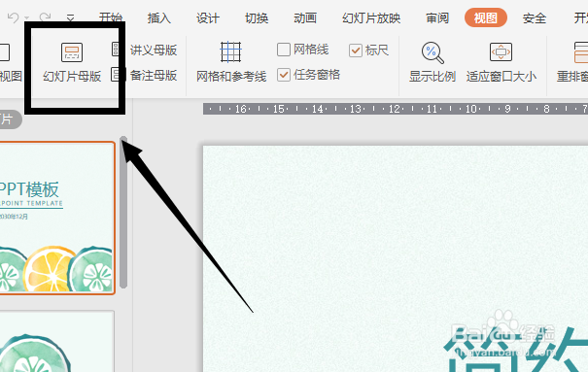The image size is (588, 372).
Task: Open Grid and Guides (网格和参考线) settings
Action: (231, 62)
